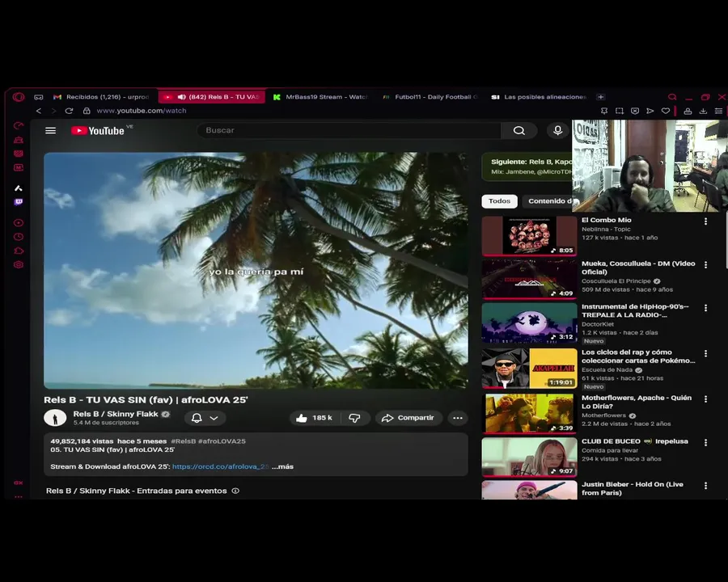This screenshot has height=582, width=728.
Task: Select the 'Todos' filter chip
Action: point(500,201)
